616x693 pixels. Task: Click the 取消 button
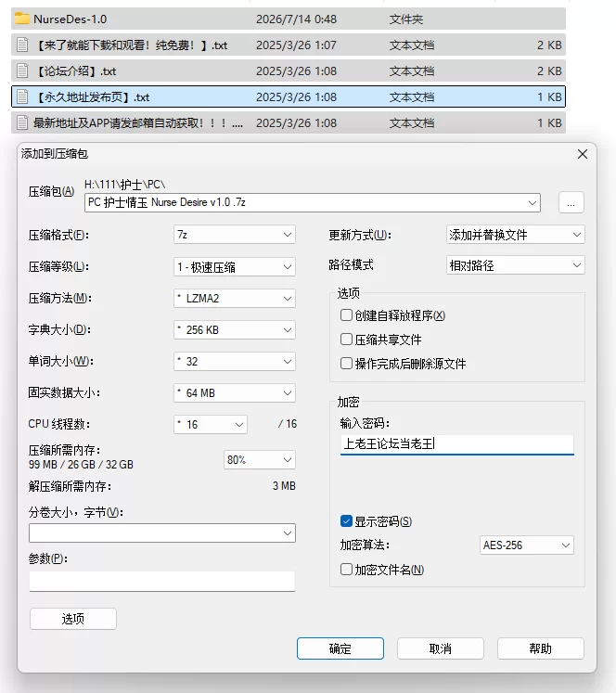click(x=440, y=648)
